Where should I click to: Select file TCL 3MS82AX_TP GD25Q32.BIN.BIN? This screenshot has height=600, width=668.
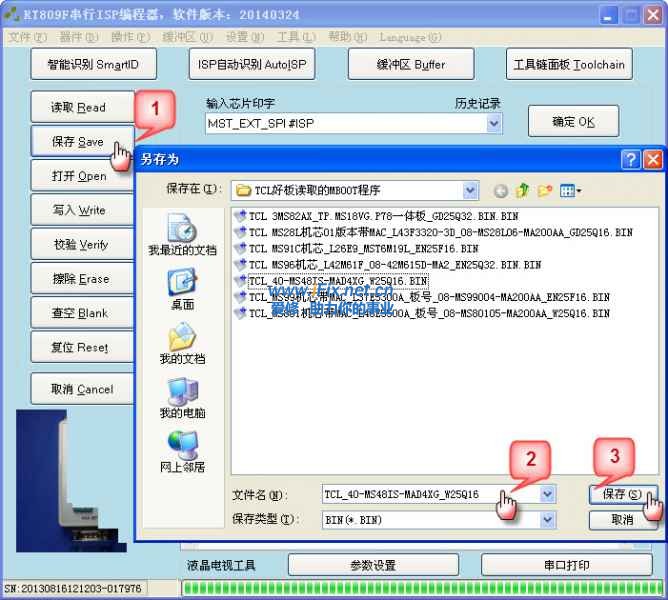pyautogui.click(x=380, y=216)
